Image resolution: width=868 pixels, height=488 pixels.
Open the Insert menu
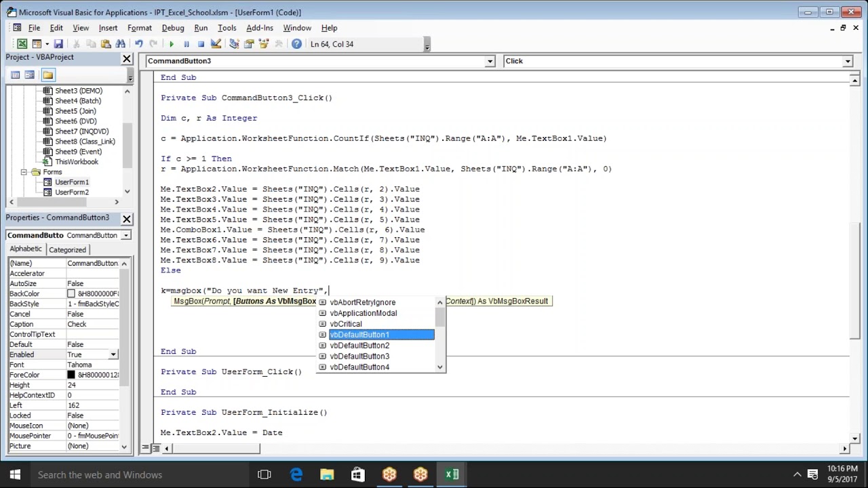(108, 28)
